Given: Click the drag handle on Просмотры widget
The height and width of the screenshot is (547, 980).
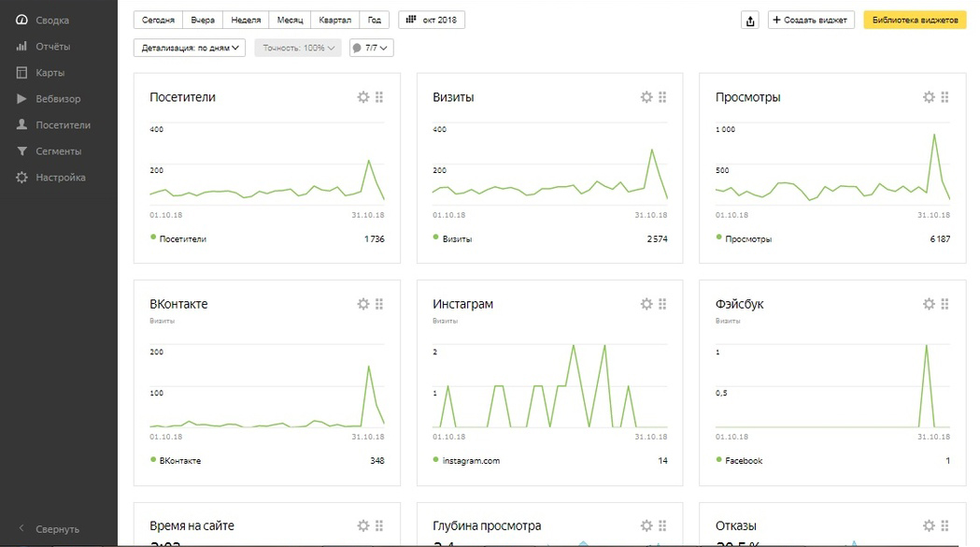Looking at the screenshot, I should pyautogui.click(x=945, y=97).
